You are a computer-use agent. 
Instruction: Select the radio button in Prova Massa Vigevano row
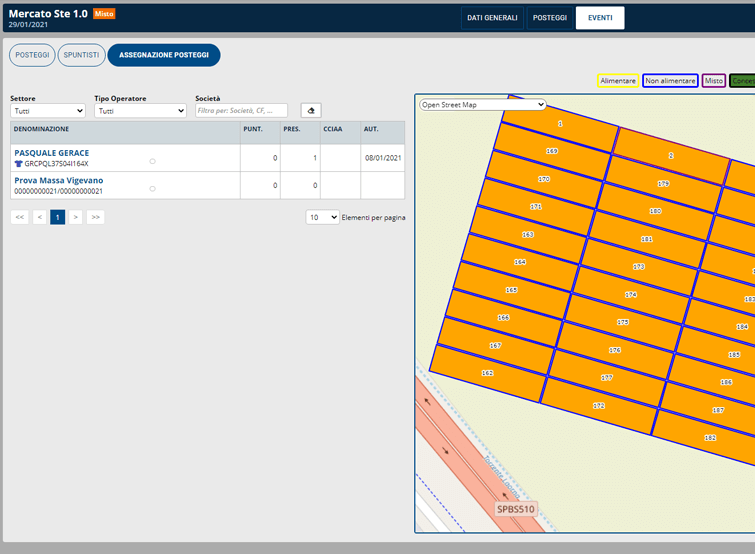tap(153, 189)
